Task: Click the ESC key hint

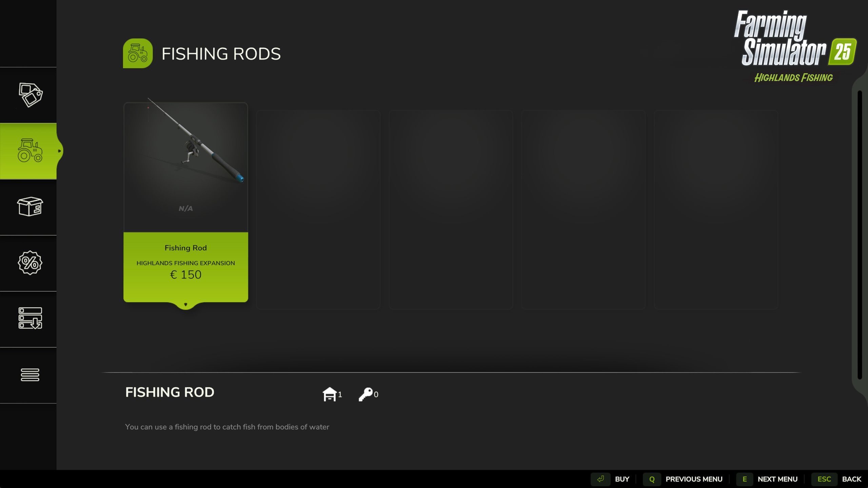Action: (x=824, y=479)
